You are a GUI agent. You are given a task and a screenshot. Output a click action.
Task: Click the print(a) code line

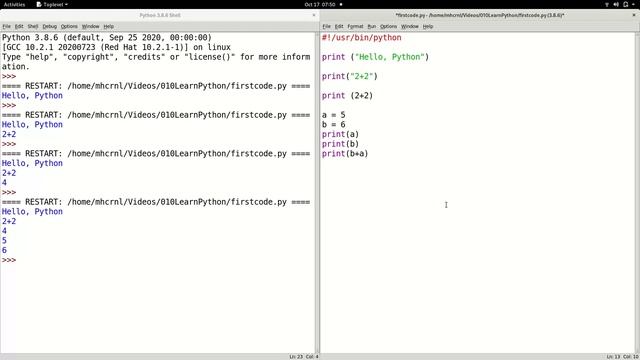tap(340, 134)
